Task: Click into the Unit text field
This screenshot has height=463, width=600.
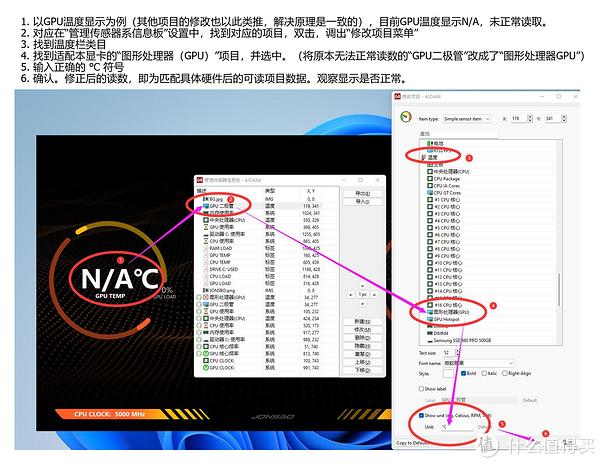Action: (x=457, y=427)
